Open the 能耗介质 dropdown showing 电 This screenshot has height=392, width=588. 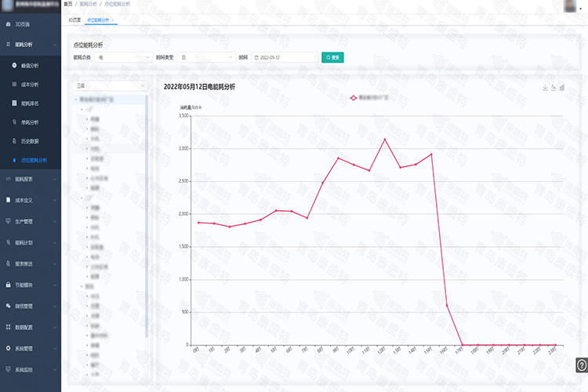click(x=123, y=57)
